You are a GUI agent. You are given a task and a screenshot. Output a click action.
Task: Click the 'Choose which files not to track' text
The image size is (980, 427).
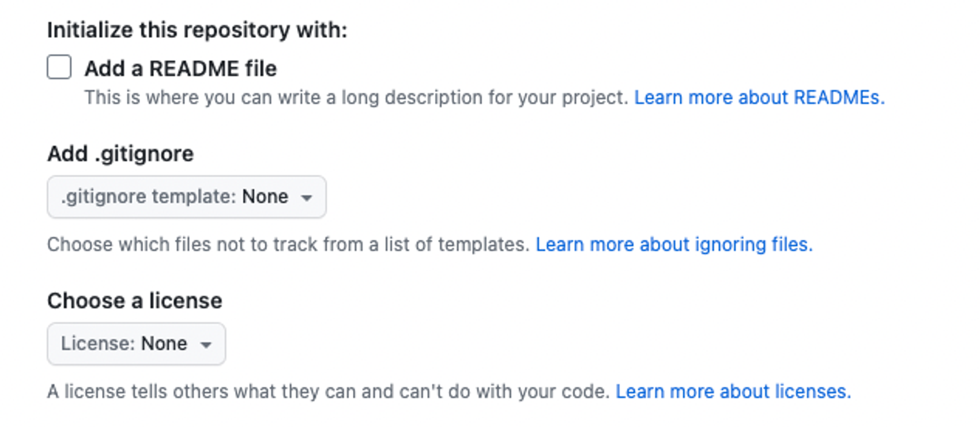(x=288, y=244)
